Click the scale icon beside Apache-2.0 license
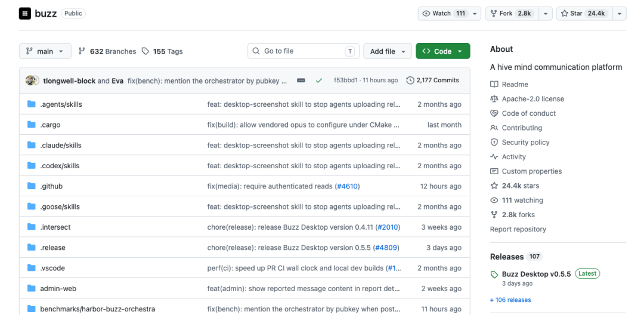This screenshot has height=315, width=644. [x=494, y=98]
